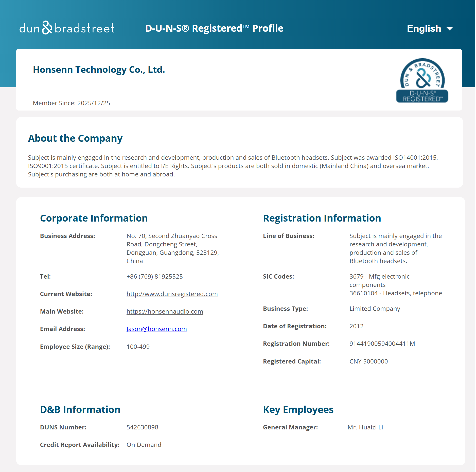Select the Corporate Information section title
The width and height of the screenshot is (476, 472).
[x=94, y=218]
